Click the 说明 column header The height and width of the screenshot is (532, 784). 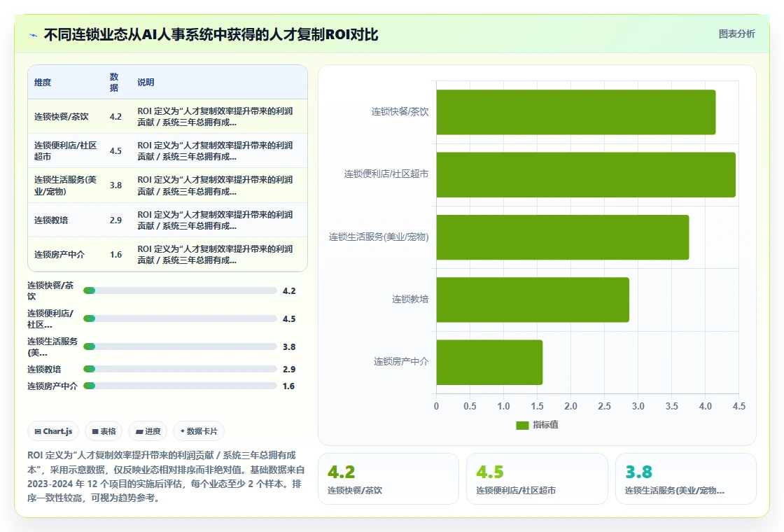(146, 83)
